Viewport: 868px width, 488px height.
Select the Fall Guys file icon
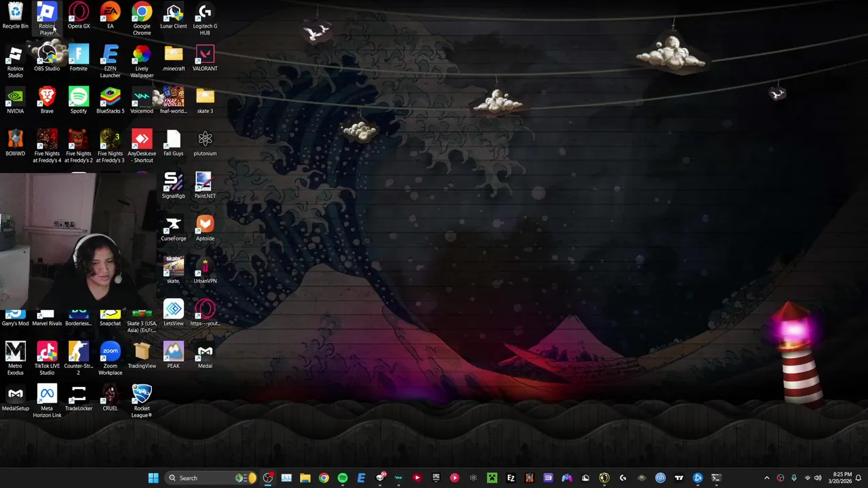(x=174, y=144)
